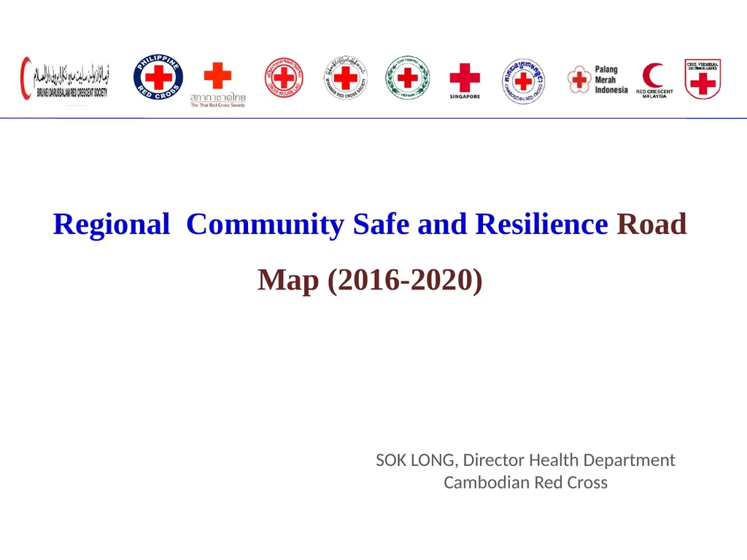Viewport: 747px width, 560px height.
Task: Click the 'Map (2016-2020)' title line
Action: point(370,279)
